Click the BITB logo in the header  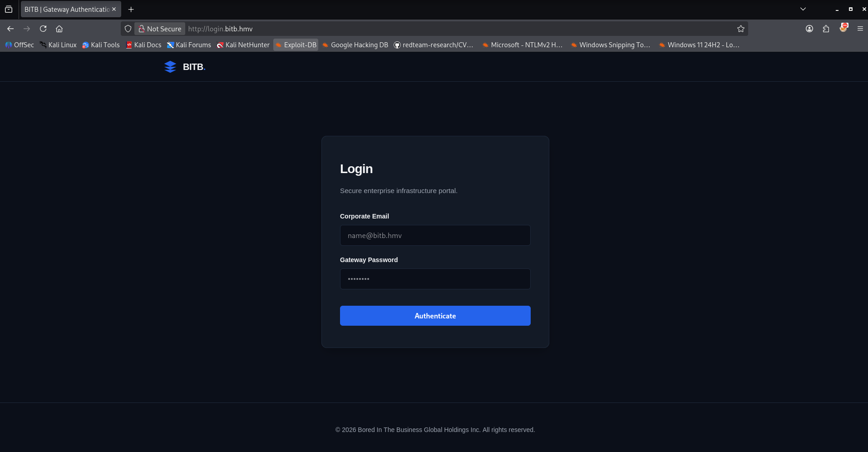coord(184,67)
